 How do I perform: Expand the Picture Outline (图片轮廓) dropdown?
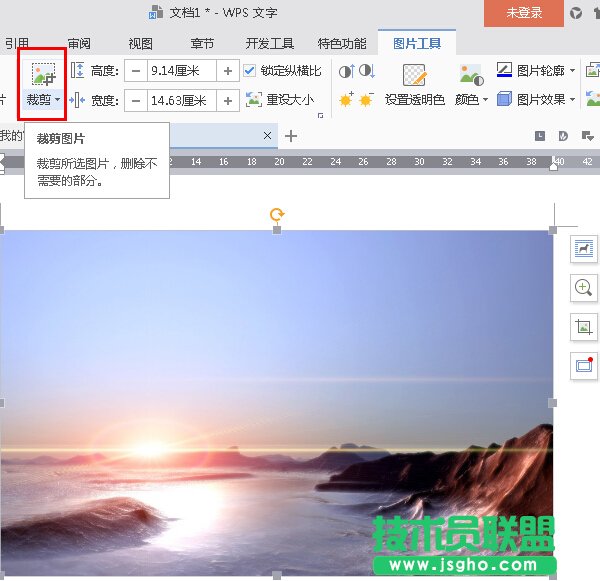pos(572,71)
